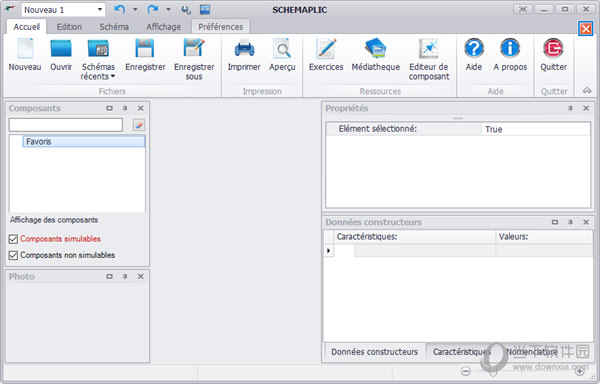Maximize the Données constructeurs panel
This screenshot has height=384, width=600.
tap(555, 222)
